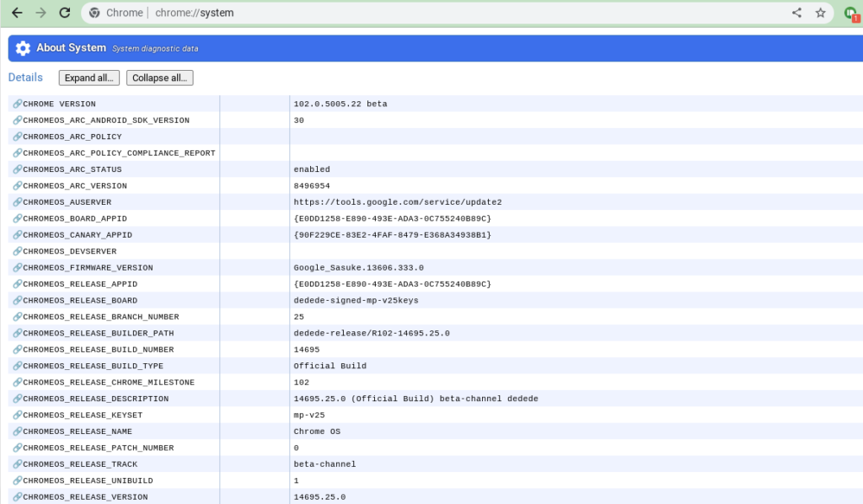This screenshot has width=863, height=504.
Task: Open the green extension icon with badge
Action: 852,13
